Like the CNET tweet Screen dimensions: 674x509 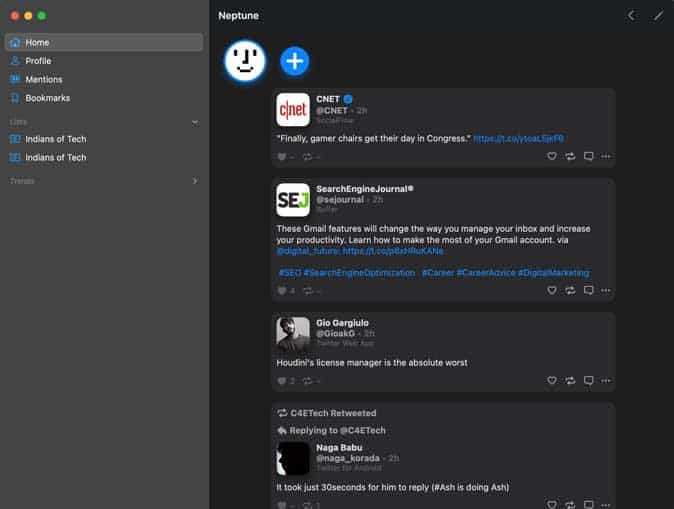[x=551, y=156]
